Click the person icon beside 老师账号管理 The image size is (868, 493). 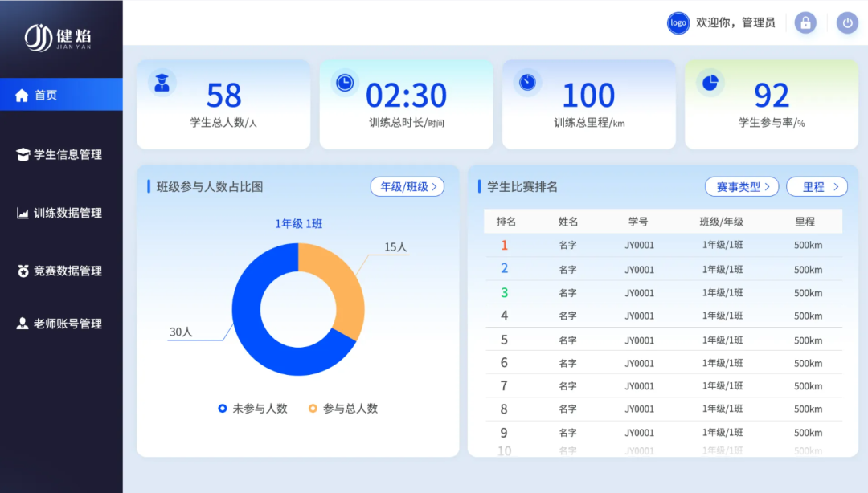pos(23,323)
